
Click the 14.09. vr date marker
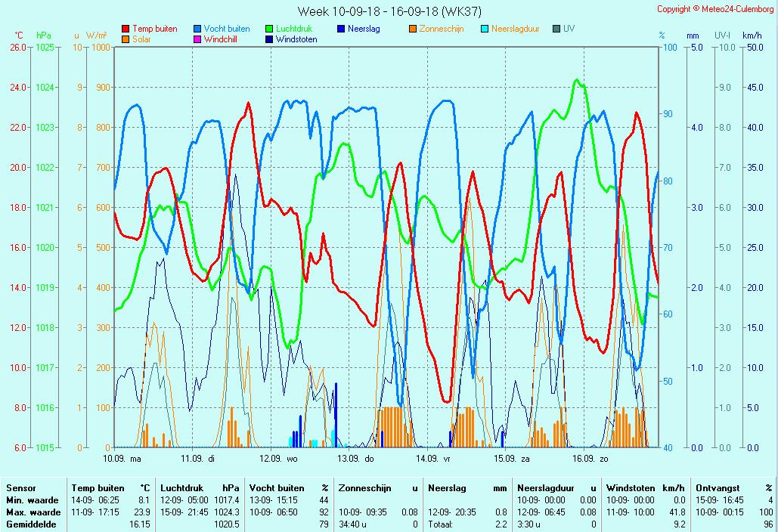(x=432, y=459)
